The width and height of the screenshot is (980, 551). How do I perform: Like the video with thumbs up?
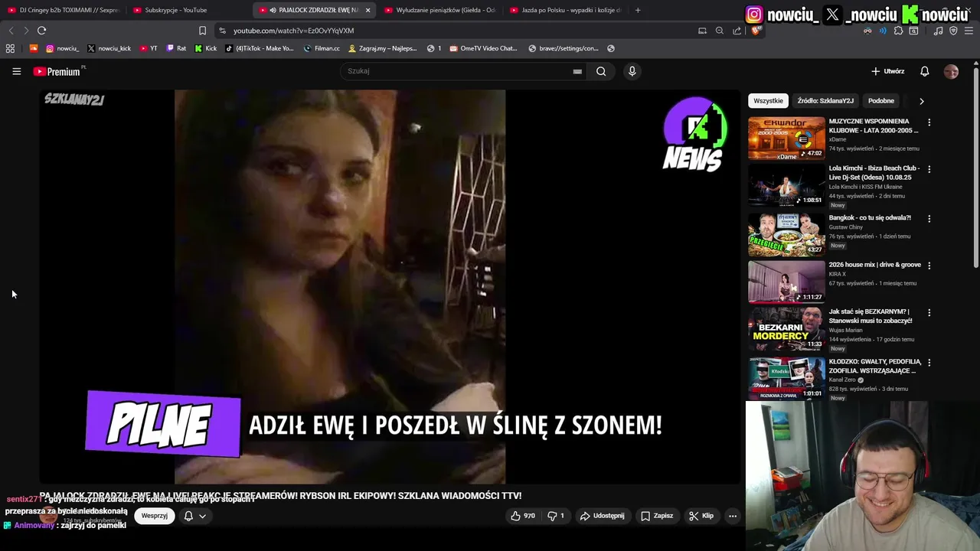(523, 516)
